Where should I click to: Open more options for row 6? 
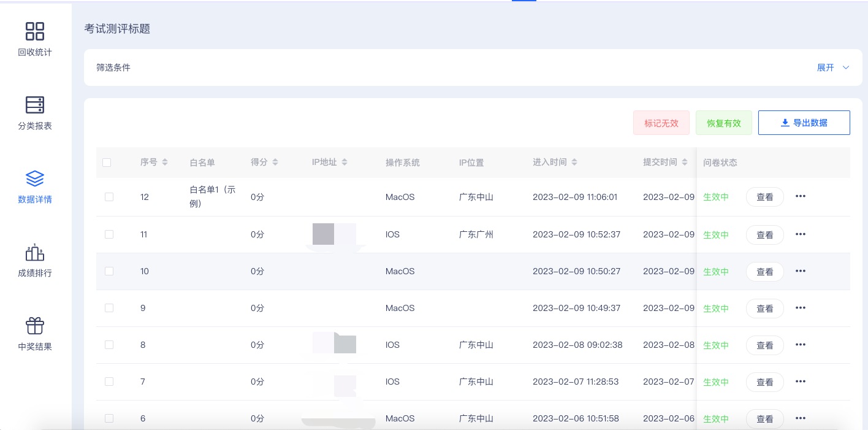click(801, 418)
